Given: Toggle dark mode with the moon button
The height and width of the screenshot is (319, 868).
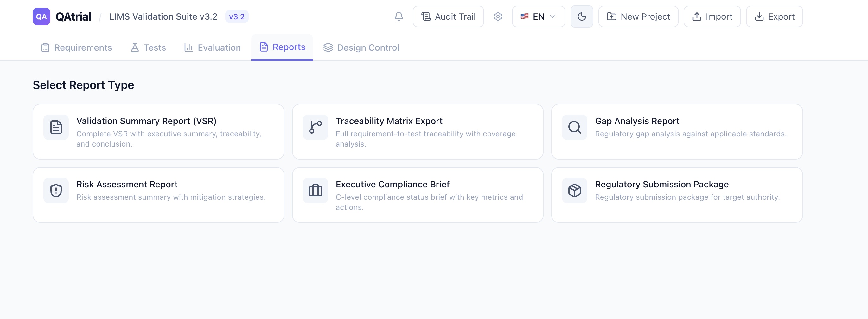Looking at the screenshot, I should 582,16.
